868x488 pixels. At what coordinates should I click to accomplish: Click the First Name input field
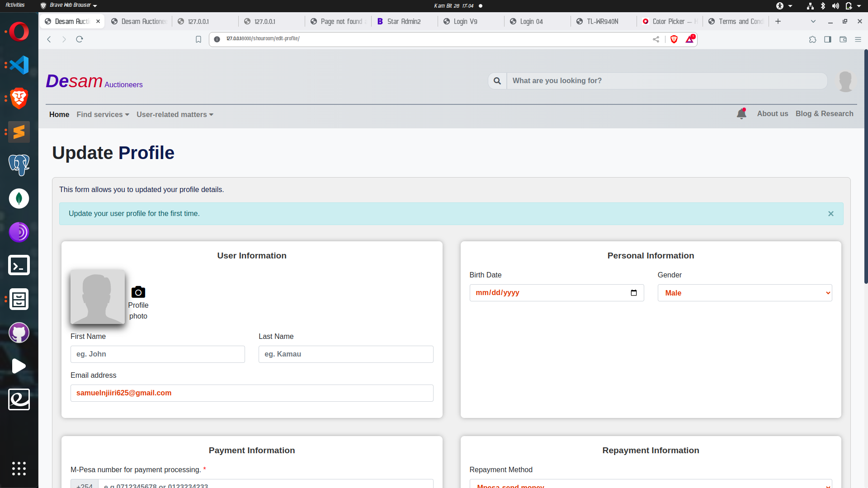click(157, 354)
